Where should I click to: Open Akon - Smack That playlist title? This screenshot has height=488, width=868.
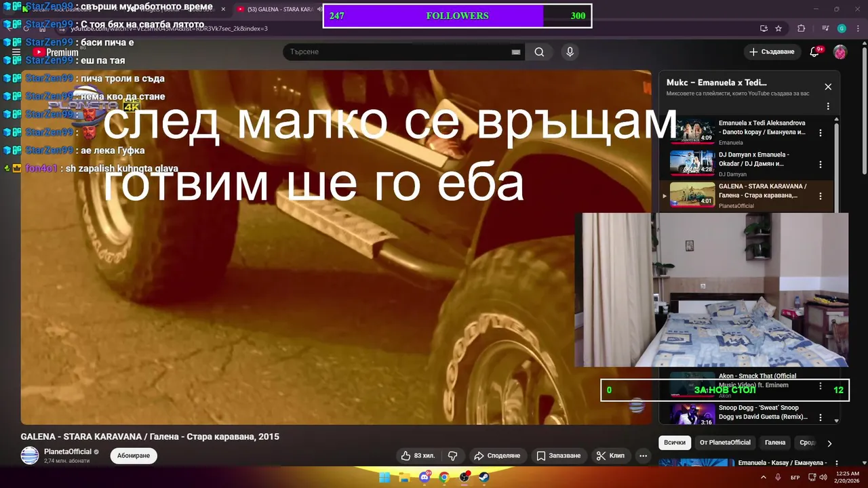pyautogui.click(x=757, y=380)
